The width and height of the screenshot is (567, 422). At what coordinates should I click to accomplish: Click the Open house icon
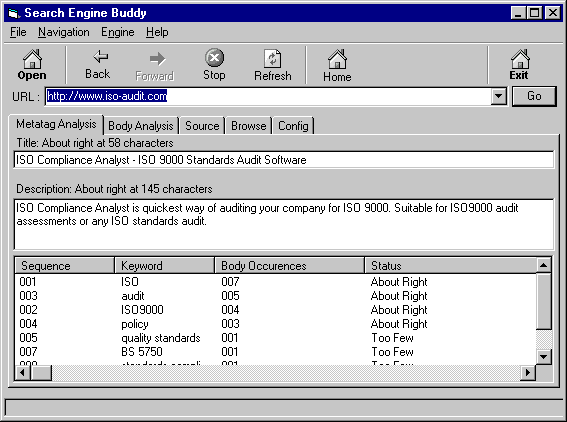[32, 59]
